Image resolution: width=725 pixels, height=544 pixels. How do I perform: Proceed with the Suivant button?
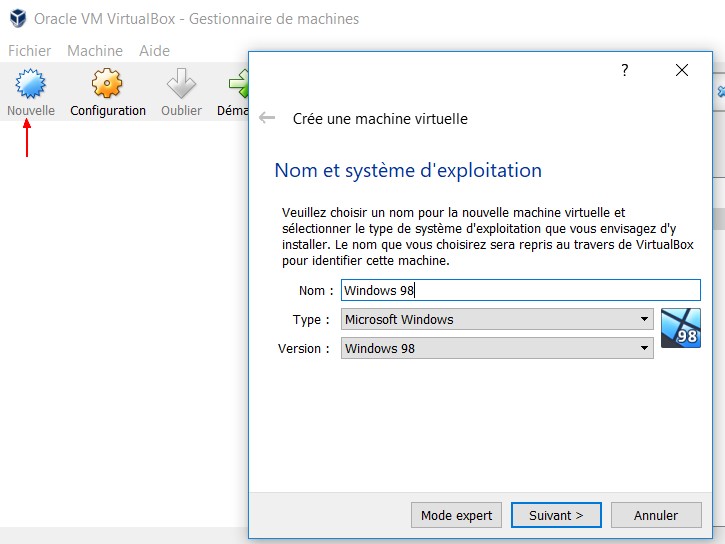pyautogui.click(x=556, y=515)
